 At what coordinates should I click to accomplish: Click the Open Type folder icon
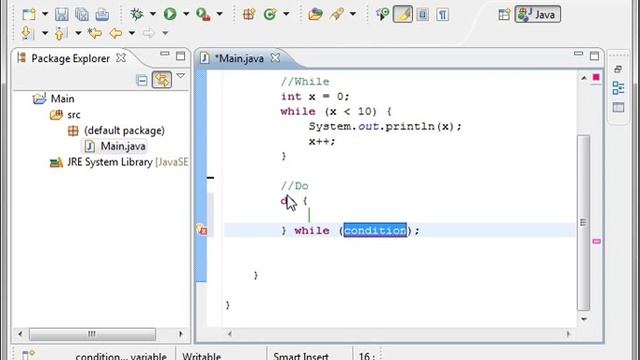(315, 14)
